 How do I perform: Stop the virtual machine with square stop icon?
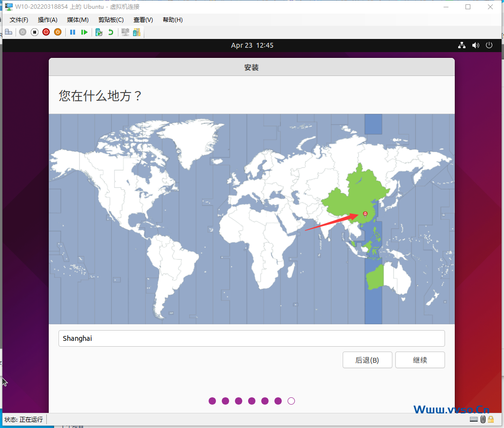(34, 32)
